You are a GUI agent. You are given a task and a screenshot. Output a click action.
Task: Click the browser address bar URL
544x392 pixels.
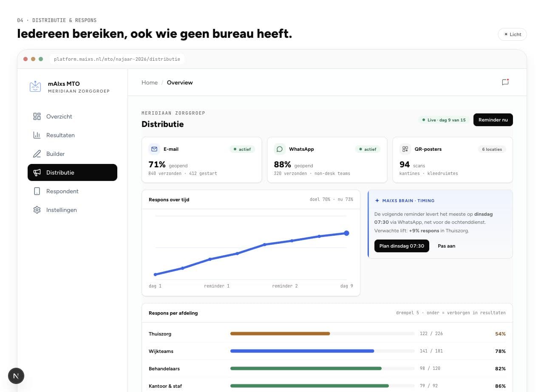(x=117, y=59)
